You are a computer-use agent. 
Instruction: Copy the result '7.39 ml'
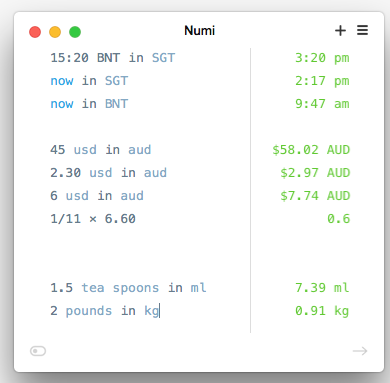coord(322,288)
